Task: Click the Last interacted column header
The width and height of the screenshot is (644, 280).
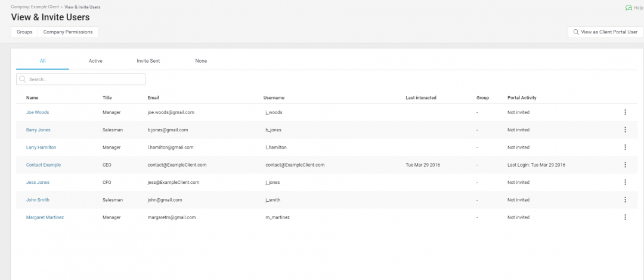Action: pyautogui.click(x=421, y=98)
